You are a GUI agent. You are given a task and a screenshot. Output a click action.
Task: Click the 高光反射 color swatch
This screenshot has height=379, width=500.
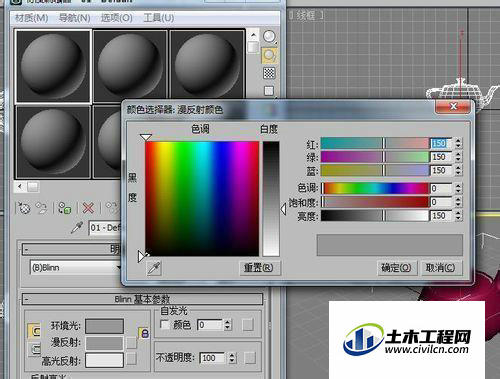click(104, 360)
